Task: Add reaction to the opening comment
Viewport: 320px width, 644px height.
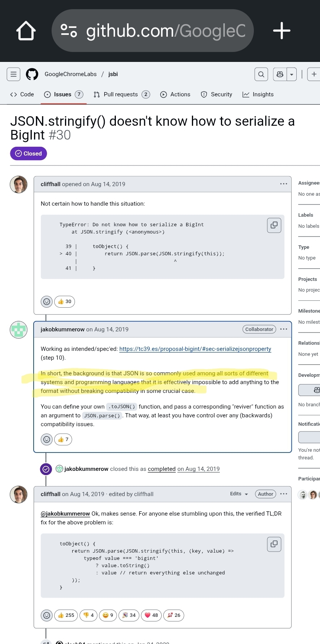Action: coord(47,302)
